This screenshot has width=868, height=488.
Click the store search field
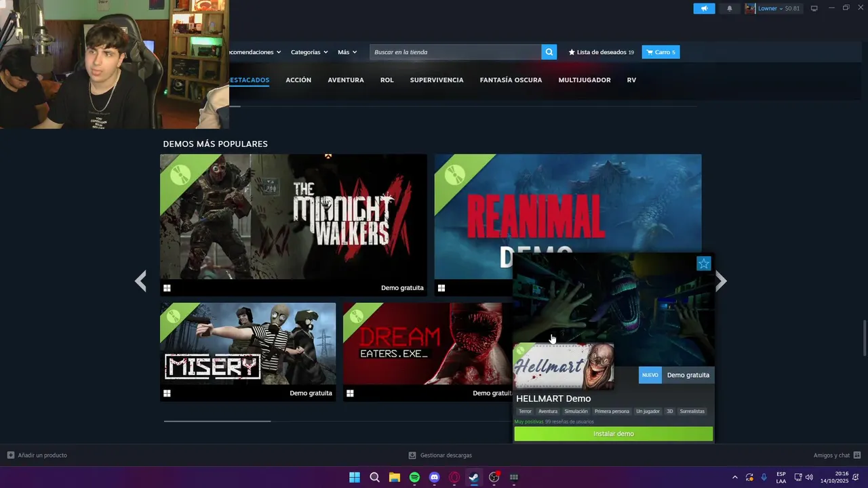pos(456,52)
